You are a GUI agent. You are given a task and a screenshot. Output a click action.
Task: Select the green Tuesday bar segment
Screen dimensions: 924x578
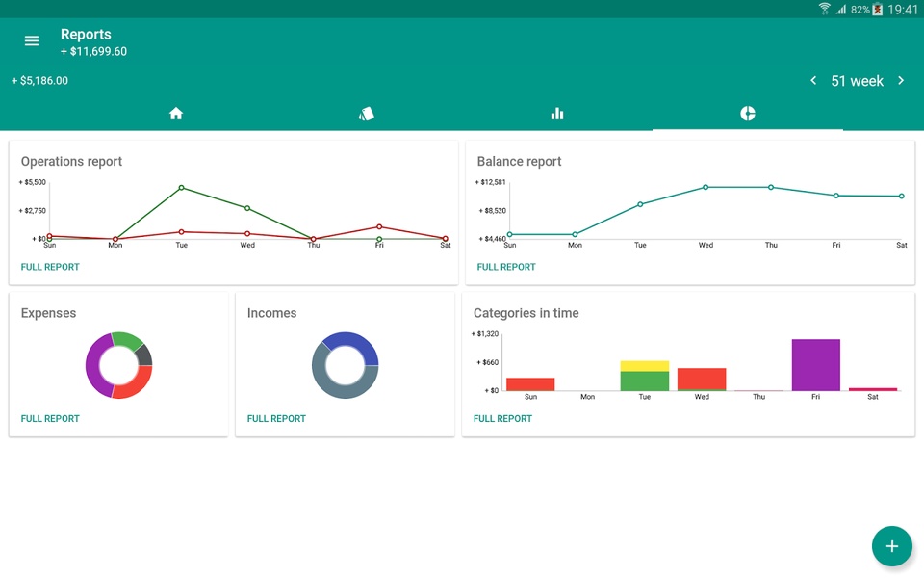pyautogui.click(x=645, y=381)
